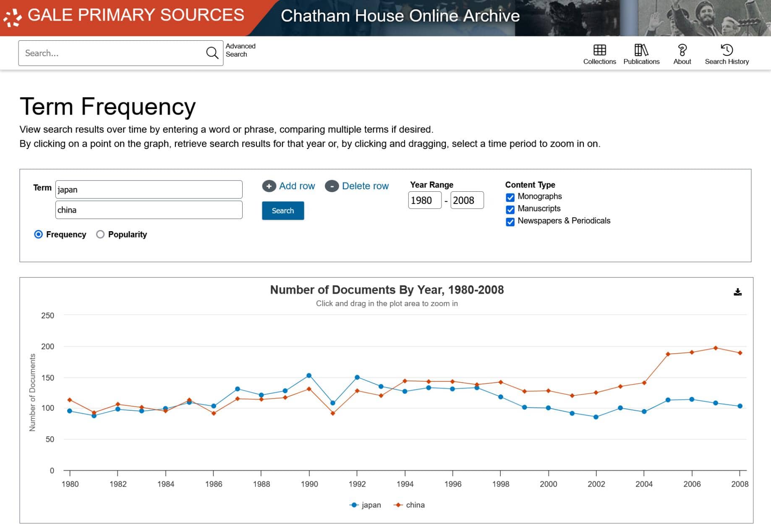Click the japan data point for 1980

tap(70, 411)
